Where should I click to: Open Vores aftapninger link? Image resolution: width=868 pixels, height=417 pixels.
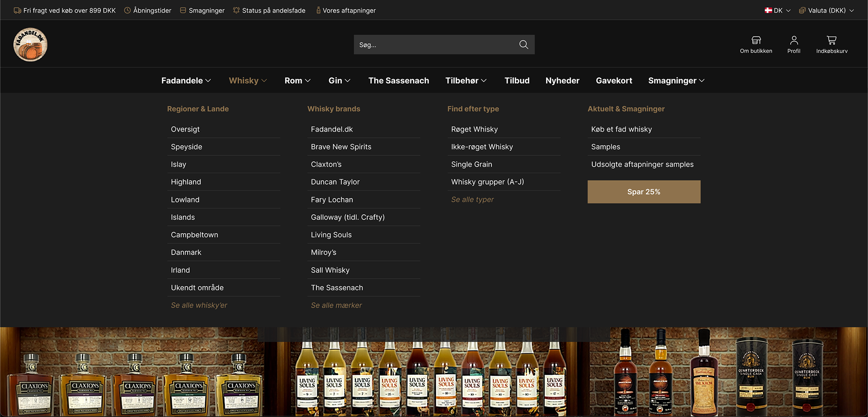(x=349, y=10)
